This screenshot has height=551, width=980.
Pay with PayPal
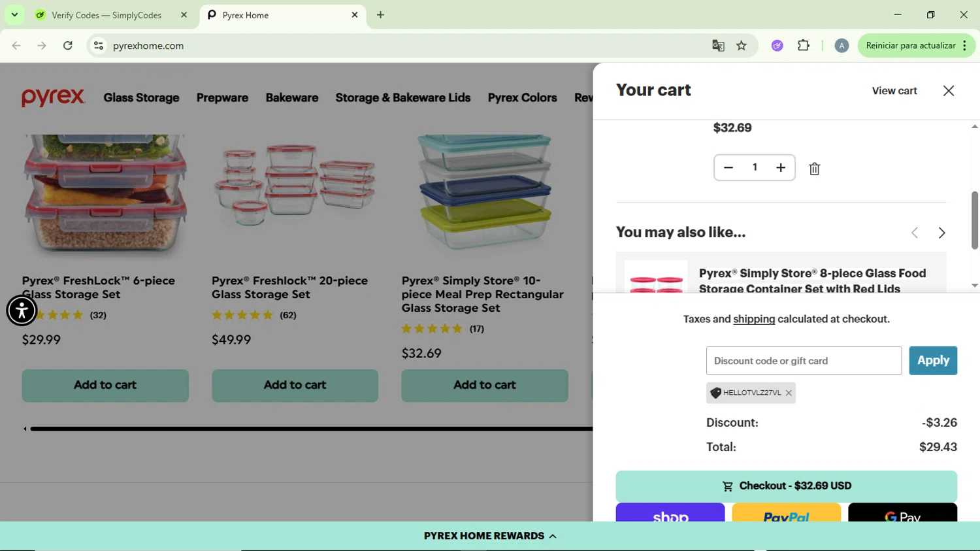[787, 512]
